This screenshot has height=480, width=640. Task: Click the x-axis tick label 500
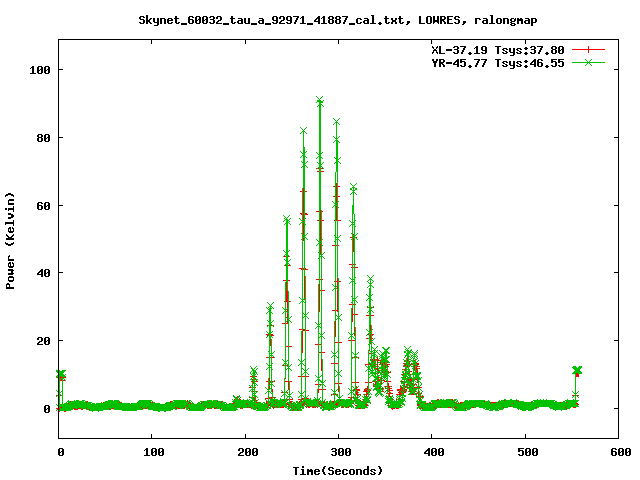[527, 452]
